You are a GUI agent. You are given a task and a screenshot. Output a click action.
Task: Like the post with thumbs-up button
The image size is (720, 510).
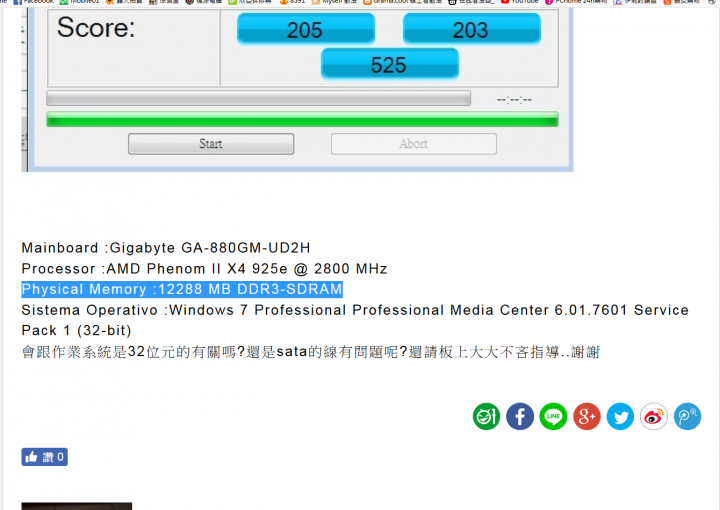pyautogui.click(x=45, y=457)
